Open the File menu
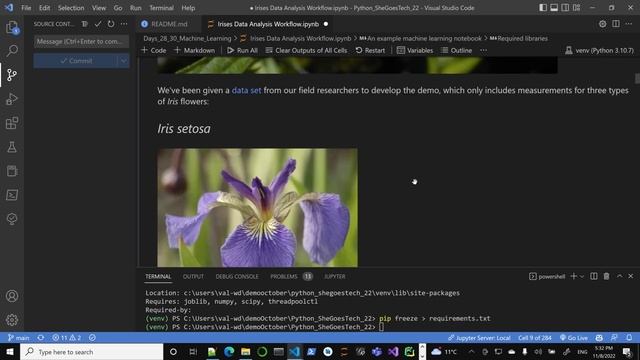Screen dimensions: 640x360 tap(26, 8)
